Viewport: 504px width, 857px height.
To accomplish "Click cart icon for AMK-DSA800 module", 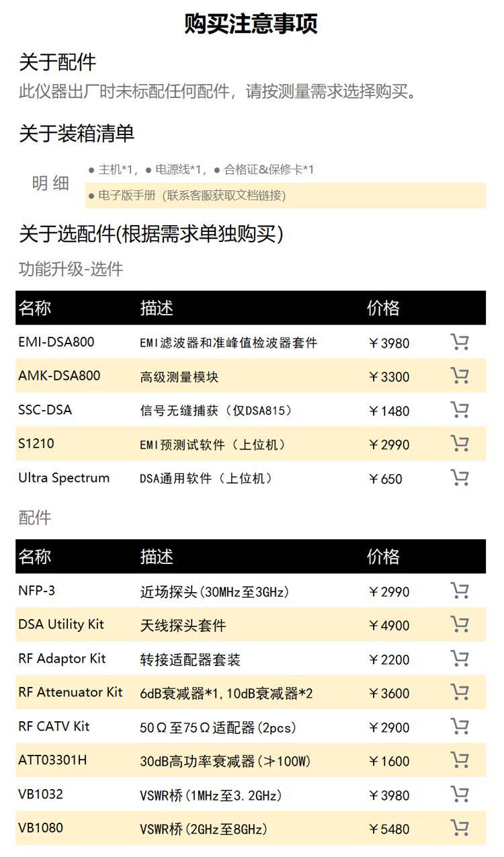I will [460, 376].
